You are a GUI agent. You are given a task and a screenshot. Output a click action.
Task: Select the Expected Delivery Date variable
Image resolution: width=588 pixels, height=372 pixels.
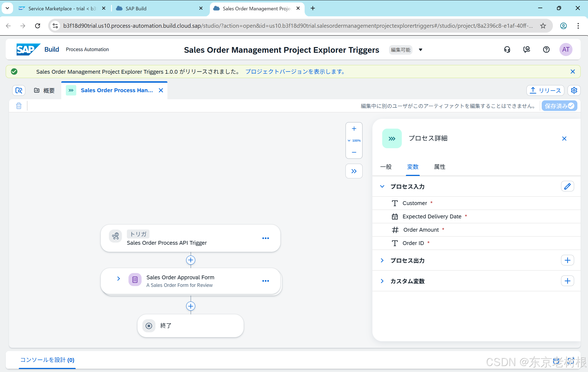476,216
